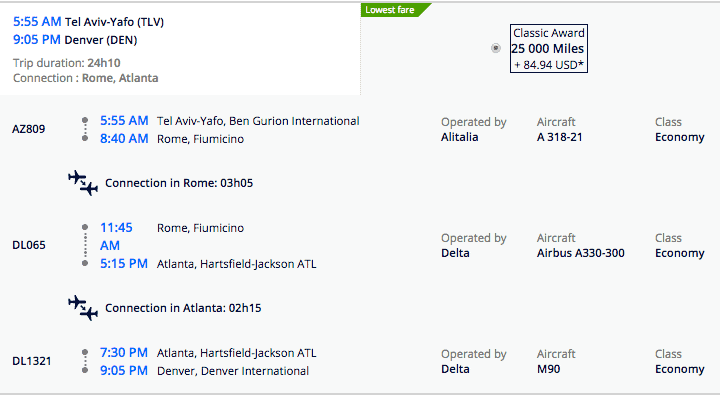Click the + 84.94 USD* fare text

click(549, 65)
